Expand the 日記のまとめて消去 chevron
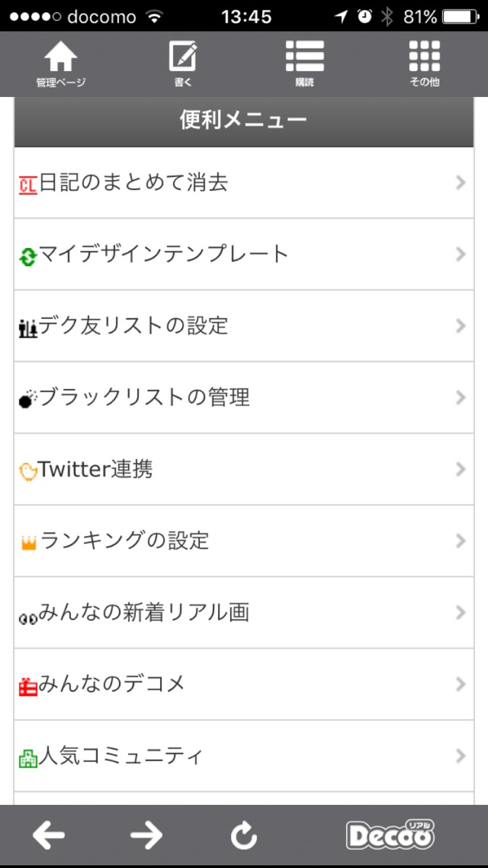 (x=460, y=183)
